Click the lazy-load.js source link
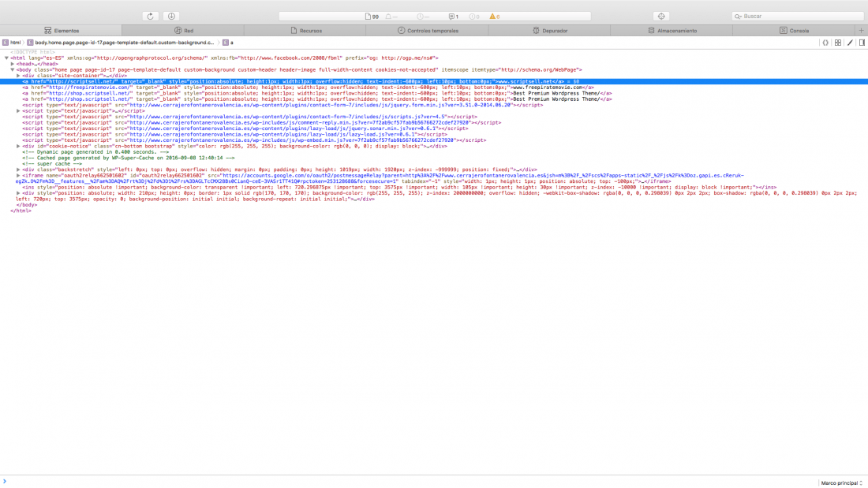 tap(273, 135)
